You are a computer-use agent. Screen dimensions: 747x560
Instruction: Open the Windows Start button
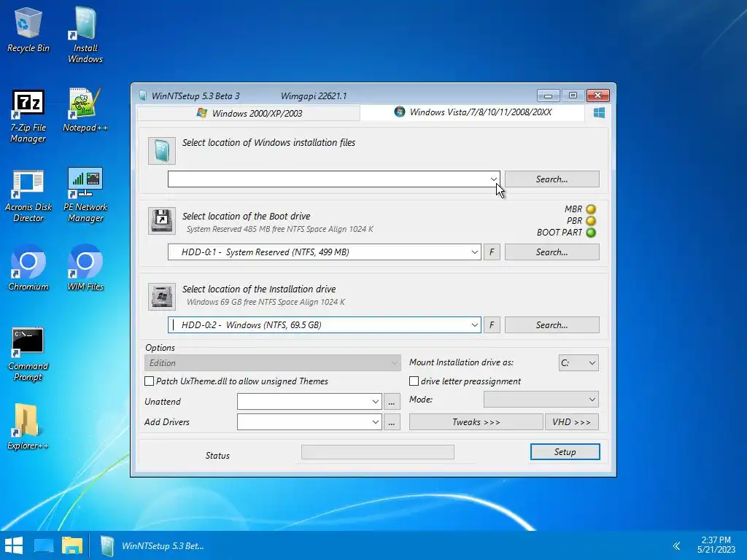(x=14, y=545)
